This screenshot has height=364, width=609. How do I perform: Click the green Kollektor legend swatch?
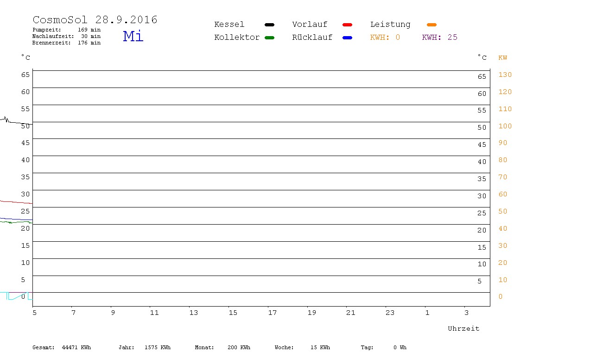269,38
